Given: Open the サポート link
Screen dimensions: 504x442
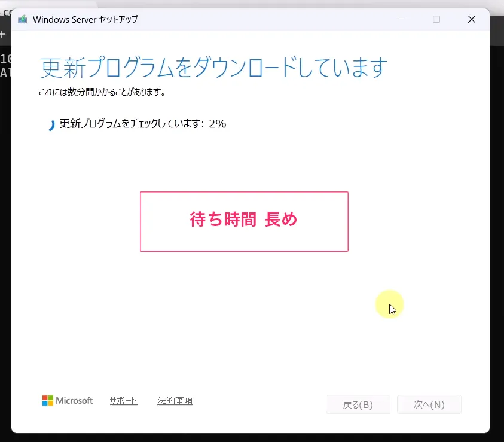Looking at the screenshot, I should click(124, 401).
